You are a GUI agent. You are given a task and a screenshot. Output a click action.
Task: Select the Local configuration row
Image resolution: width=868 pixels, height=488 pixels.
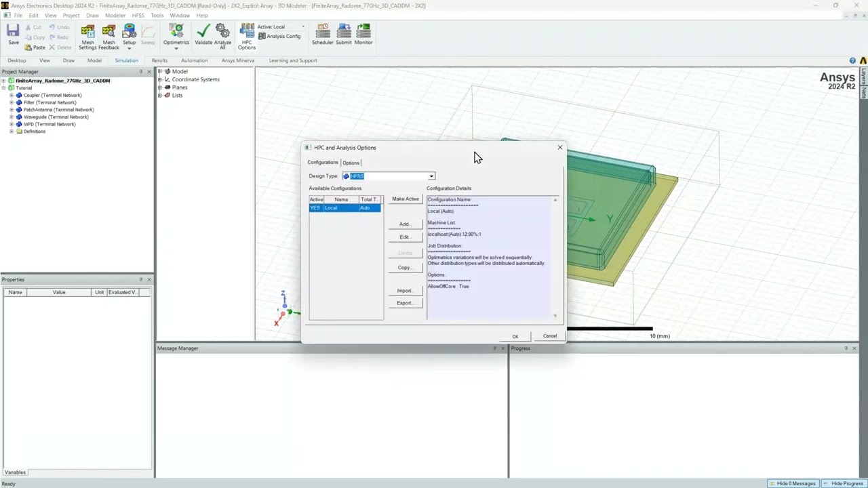(344, 208)
